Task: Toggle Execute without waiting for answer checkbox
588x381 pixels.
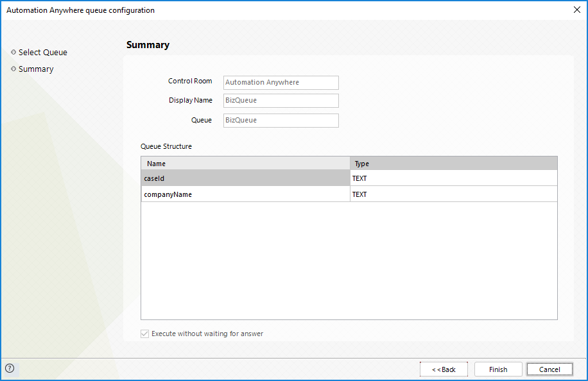Action: coord(144,334)
